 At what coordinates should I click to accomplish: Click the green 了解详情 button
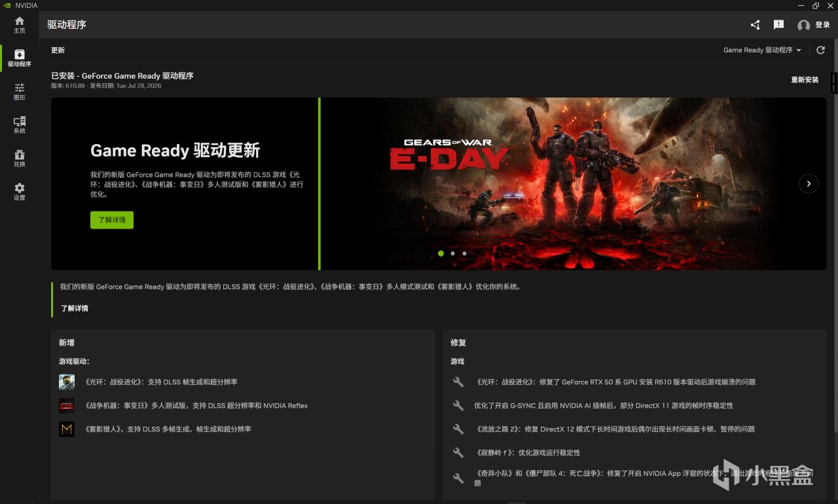[112, 220]
